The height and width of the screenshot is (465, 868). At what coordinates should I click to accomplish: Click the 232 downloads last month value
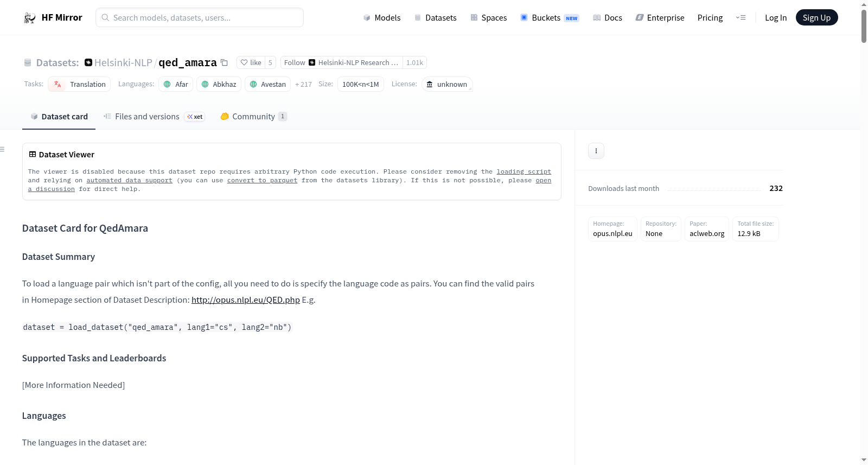(776, 188)
